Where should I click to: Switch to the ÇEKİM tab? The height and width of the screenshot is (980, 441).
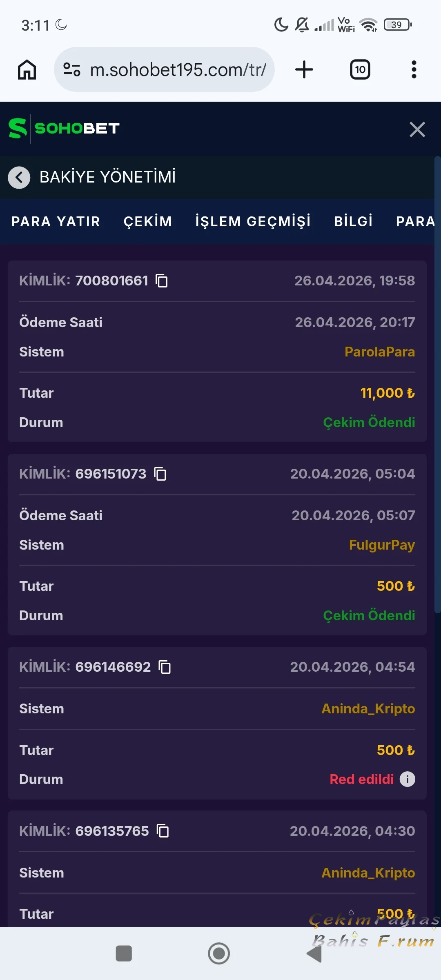click(148, 221)
